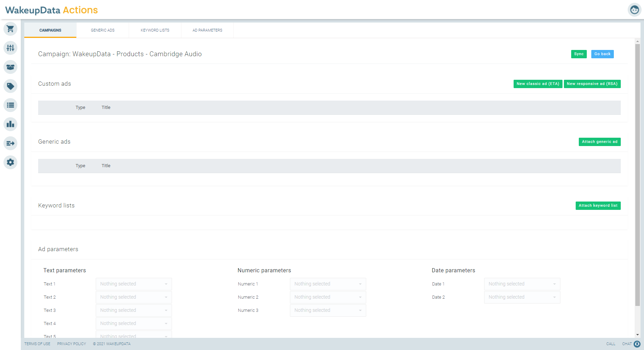Open the shopping cart sidebar icon
The height and width of the screenshot is (350, 644).
click(10, 29)
